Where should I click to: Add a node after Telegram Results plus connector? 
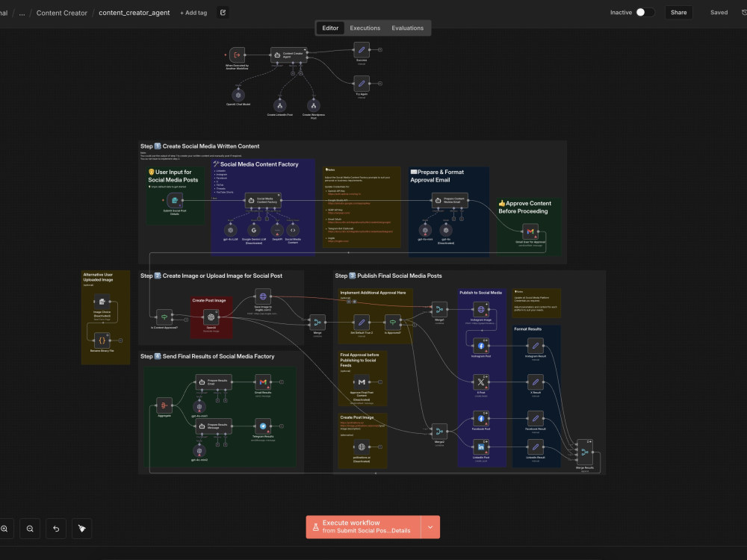(x=282, y=426)
